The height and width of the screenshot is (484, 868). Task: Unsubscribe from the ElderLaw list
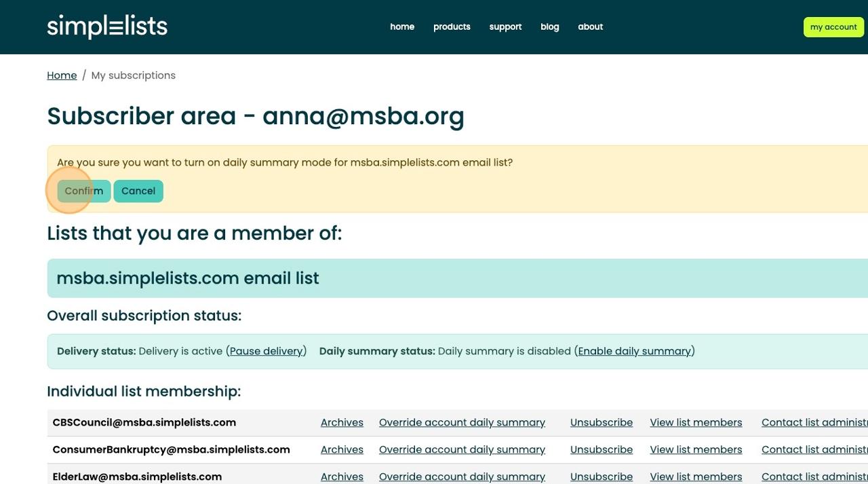[x=601, y=477]
